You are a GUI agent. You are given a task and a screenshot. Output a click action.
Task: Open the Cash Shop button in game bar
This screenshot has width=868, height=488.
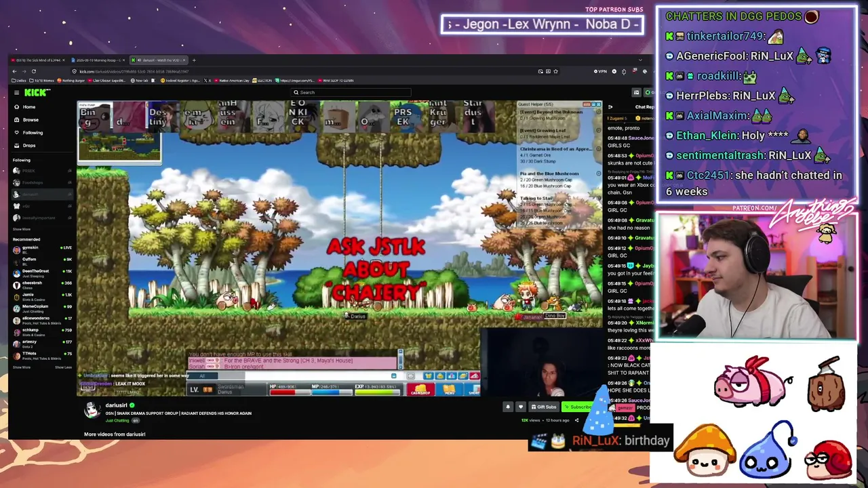(x=420, y=390)
